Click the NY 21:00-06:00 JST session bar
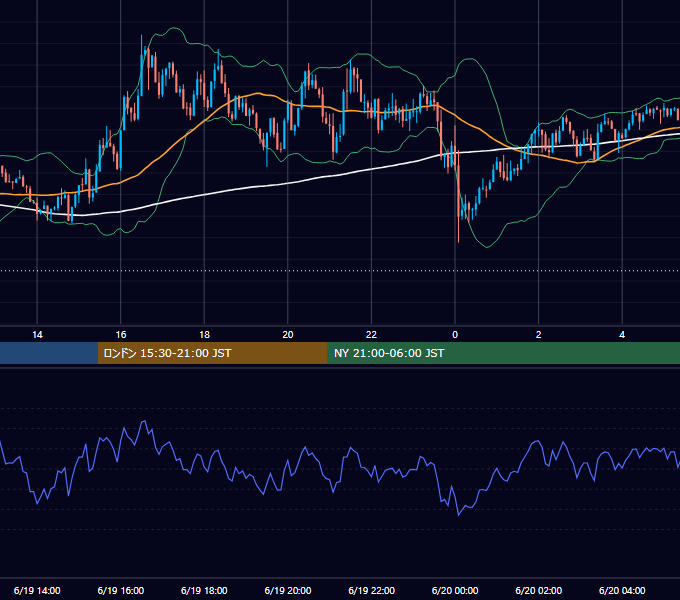The width and height of the screenshot is (680, 600). (503, 353)
